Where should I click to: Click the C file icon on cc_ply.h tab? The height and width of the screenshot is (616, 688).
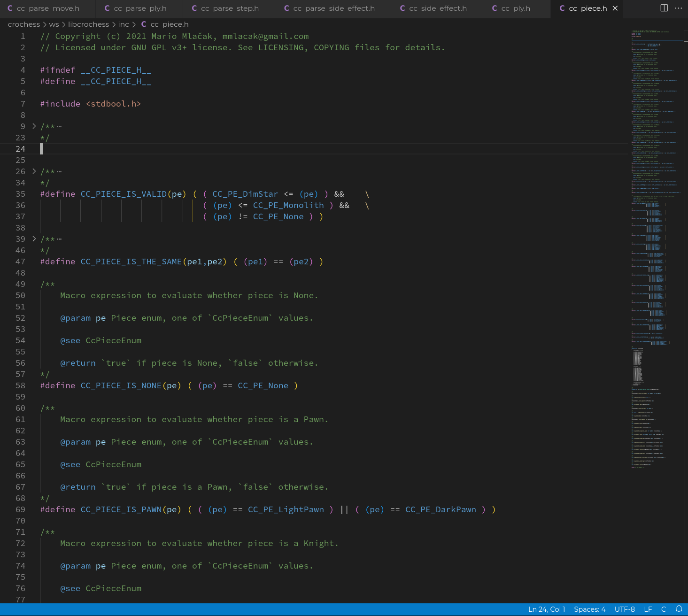click(x=494, y=8)
